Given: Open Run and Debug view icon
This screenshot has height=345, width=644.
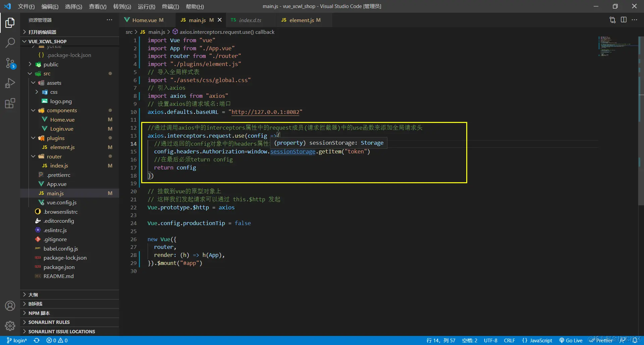Looking at the screenshot, I should 10,83.
